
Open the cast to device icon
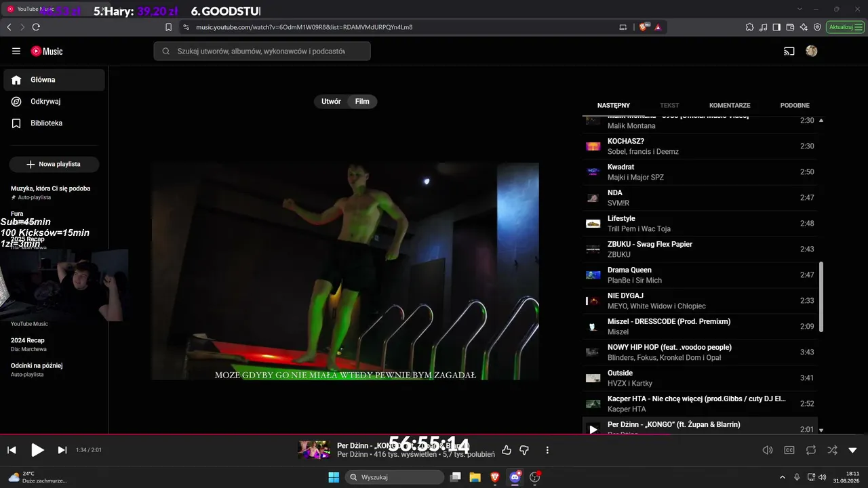(789, 52)
